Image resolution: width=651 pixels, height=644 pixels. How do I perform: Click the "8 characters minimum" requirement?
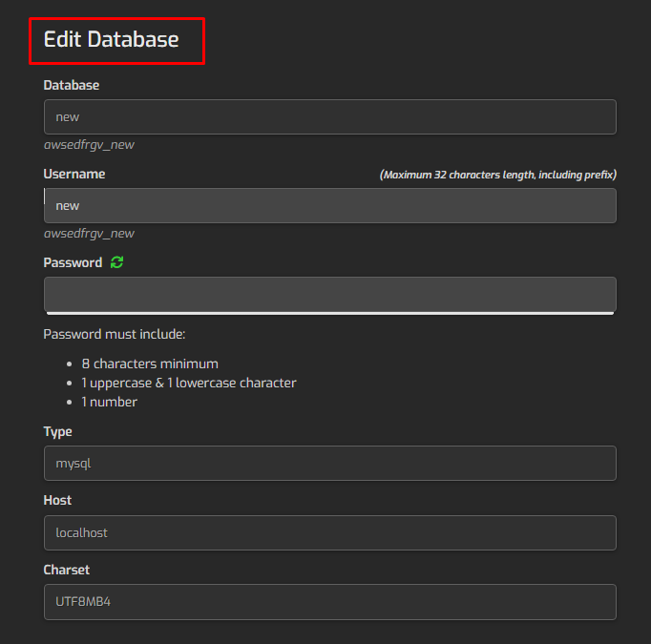(150, 364)
